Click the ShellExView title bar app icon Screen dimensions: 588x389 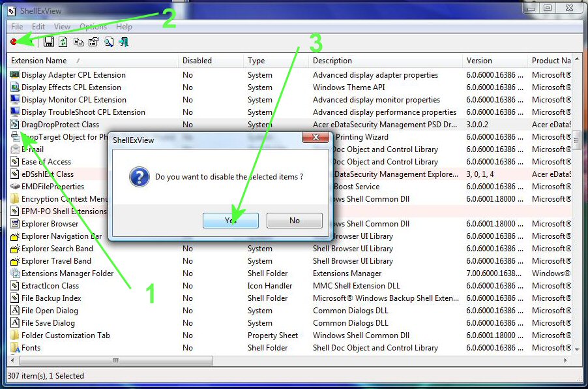point(12,11)
